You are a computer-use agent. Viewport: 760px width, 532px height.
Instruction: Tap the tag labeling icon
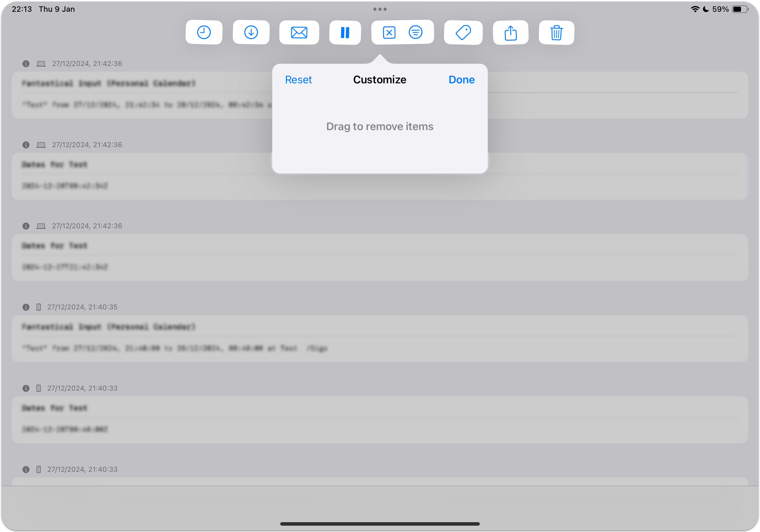click(x=463, y=32)
